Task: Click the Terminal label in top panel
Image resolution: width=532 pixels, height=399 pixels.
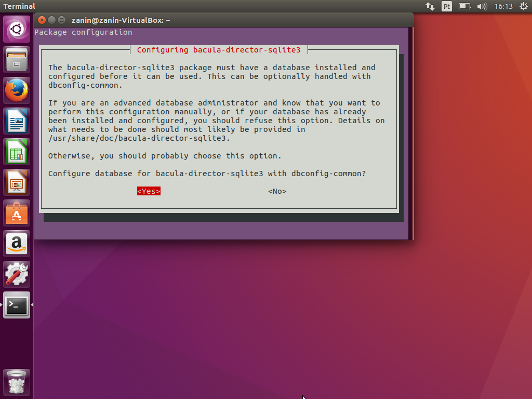Action: 19,6
